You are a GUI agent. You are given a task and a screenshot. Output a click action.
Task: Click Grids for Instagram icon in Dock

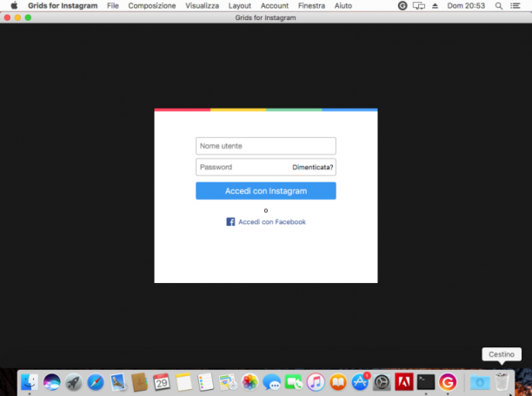pos(448,382)
